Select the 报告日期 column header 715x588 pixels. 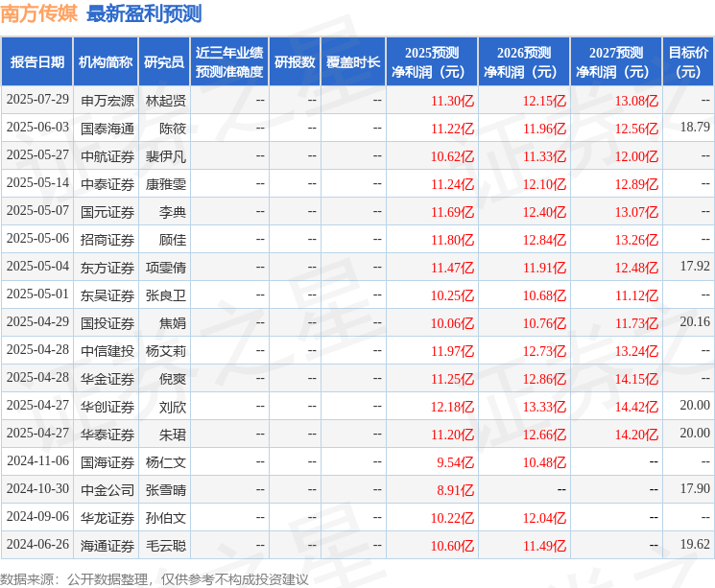36,62
